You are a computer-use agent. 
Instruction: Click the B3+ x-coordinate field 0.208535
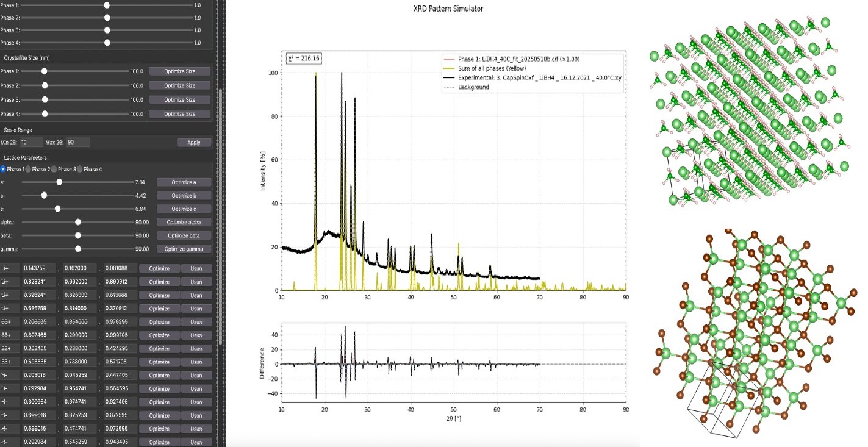(x=39, y=322)
